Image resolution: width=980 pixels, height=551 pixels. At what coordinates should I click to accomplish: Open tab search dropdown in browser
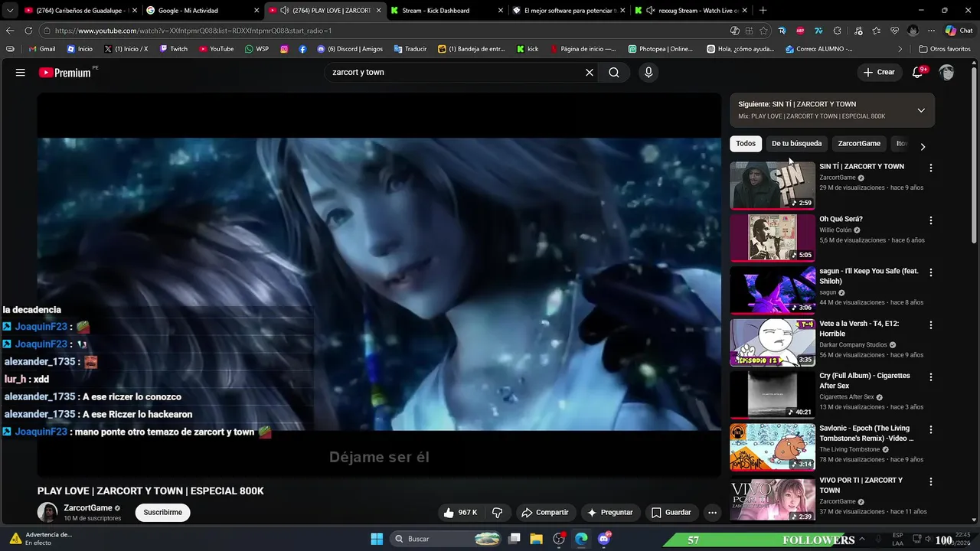10,11
